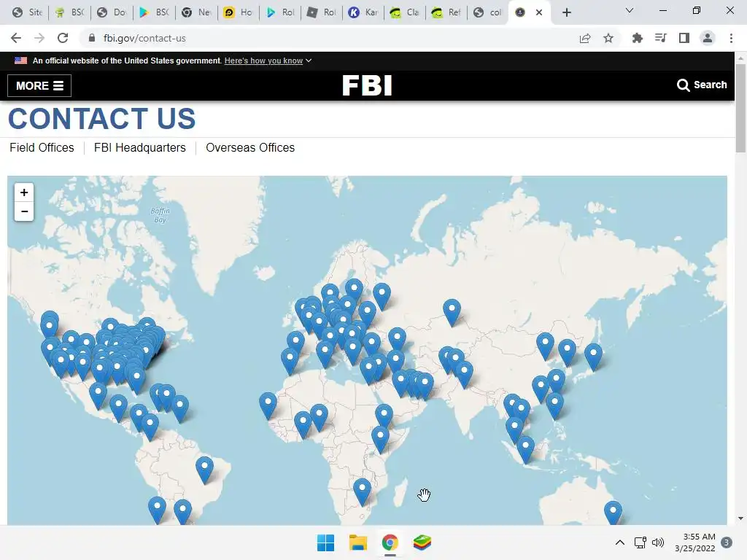Image resolution: width=747 pixels, height=560 pixels.
Task: Open the clock showing 3:55 AM
Action: click(695, 542)
